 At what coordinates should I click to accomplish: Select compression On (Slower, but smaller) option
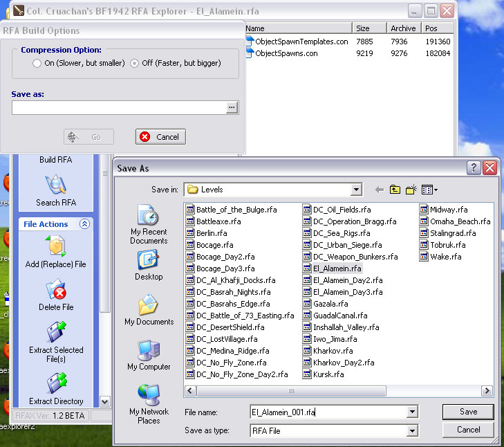pos(37,63)
